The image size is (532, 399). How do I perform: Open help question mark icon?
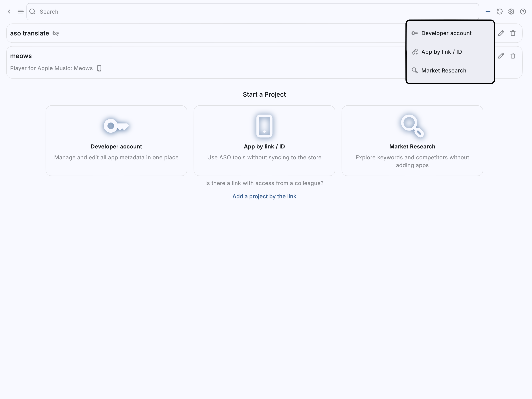pyautogui.click(x=523, y=11)
